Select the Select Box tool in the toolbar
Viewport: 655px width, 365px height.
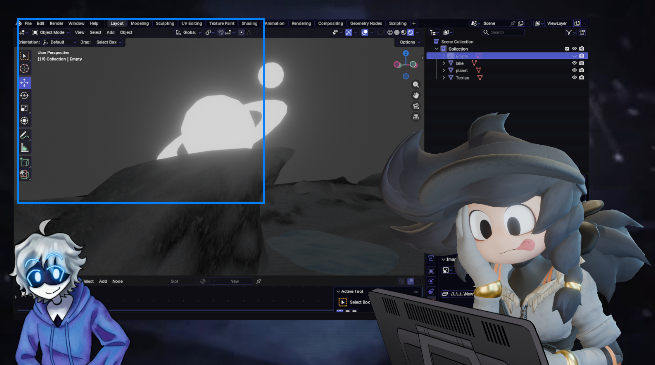(25, 56)
